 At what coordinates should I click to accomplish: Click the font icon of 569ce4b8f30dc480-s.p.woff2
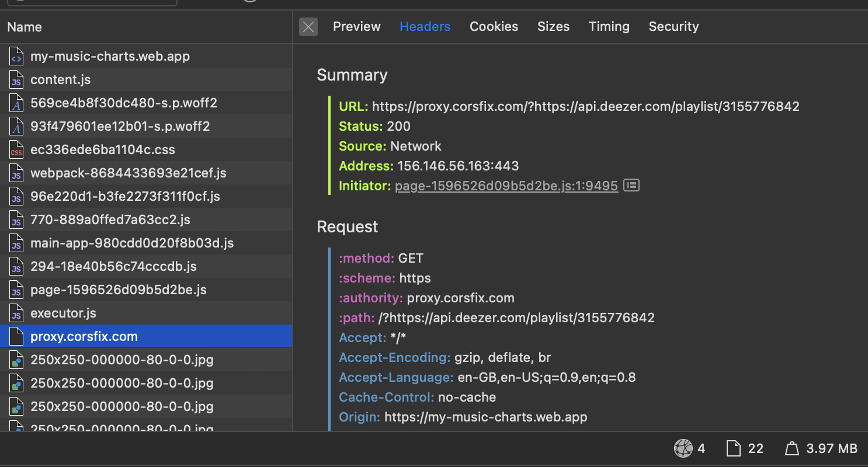pyautogui.click(x=16, y=103)
